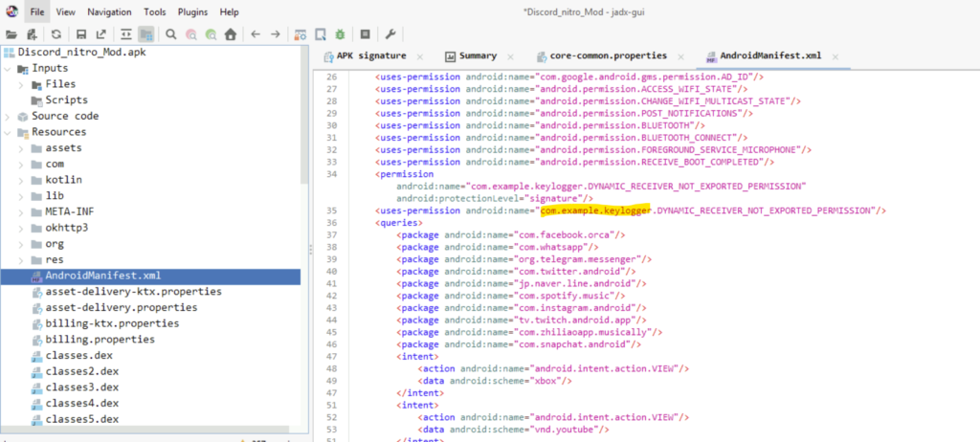This screenshot has height=442, width=980.
Task: Click the Save all floppy icon
Action: point(82,34)
